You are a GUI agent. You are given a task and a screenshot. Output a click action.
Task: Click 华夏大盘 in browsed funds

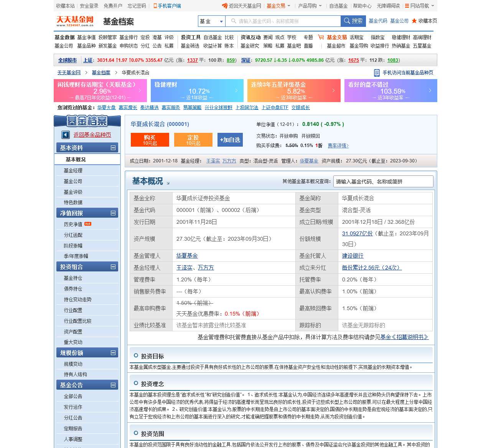point(106,107)
